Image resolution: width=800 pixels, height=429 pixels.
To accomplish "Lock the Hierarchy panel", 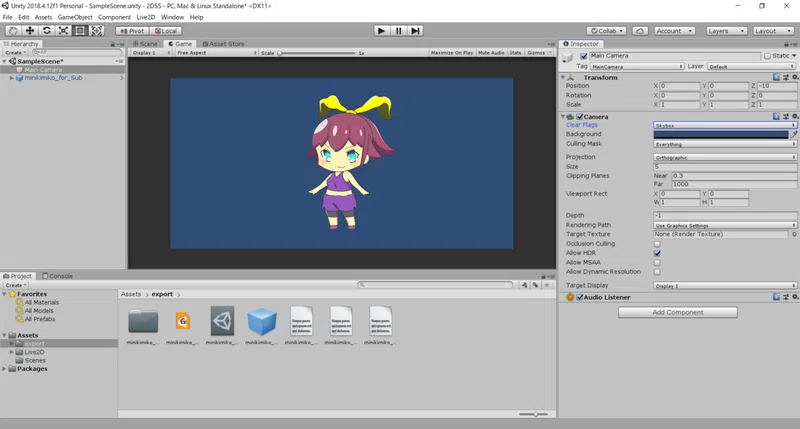I will click(x=112, y=44).
